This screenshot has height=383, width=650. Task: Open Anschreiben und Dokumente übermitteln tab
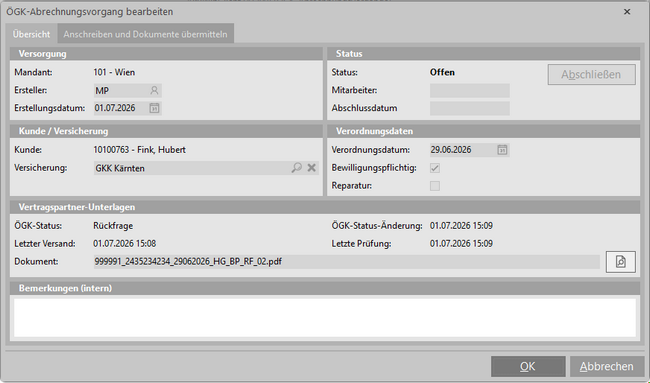[x=146, y=34]
